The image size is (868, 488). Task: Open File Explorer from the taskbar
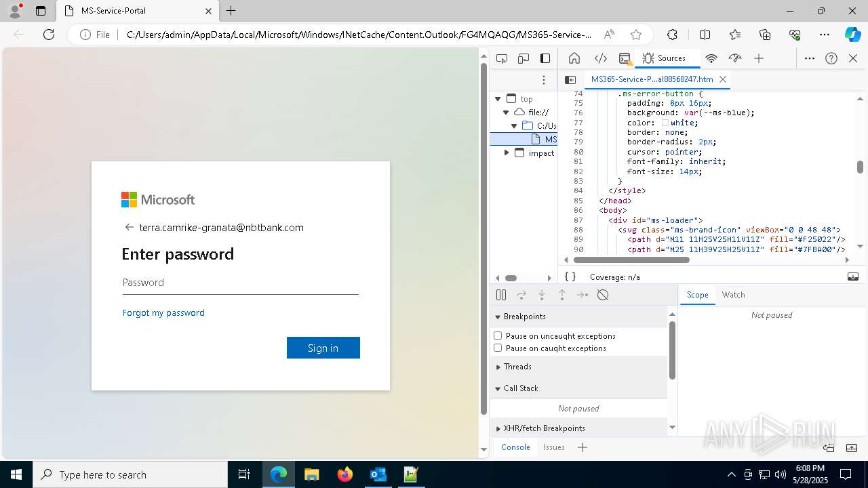(312, 474)
